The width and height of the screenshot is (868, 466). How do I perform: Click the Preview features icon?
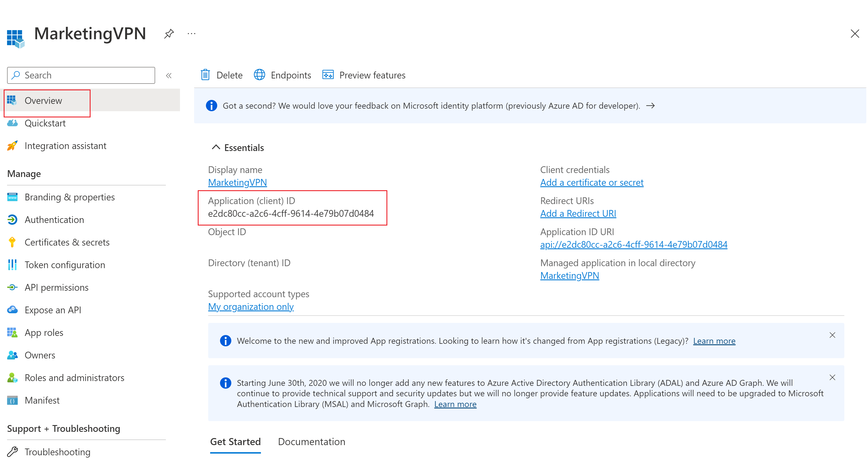328,75
